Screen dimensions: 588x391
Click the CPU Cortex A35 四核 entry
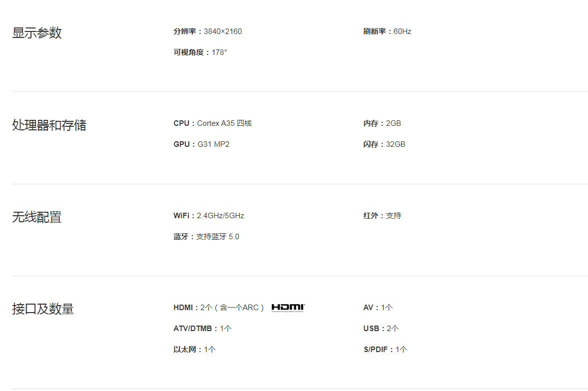coord(213,123)
